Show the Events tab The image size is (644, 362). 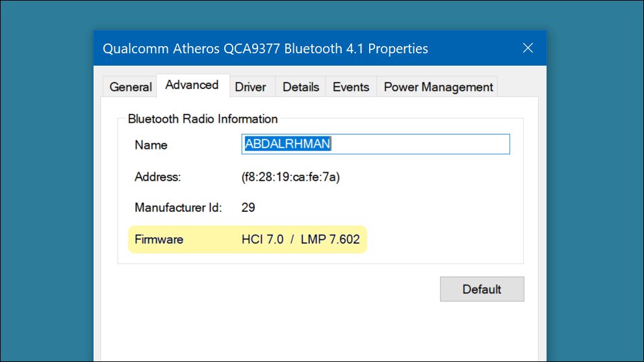(x=351, y=87)
